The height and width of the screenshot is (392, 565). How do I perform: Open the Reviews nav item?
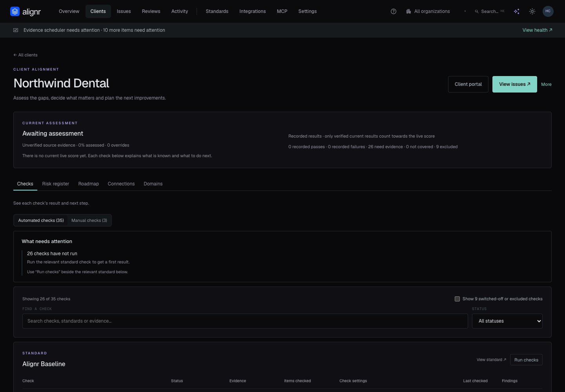[x=151, y=11]
